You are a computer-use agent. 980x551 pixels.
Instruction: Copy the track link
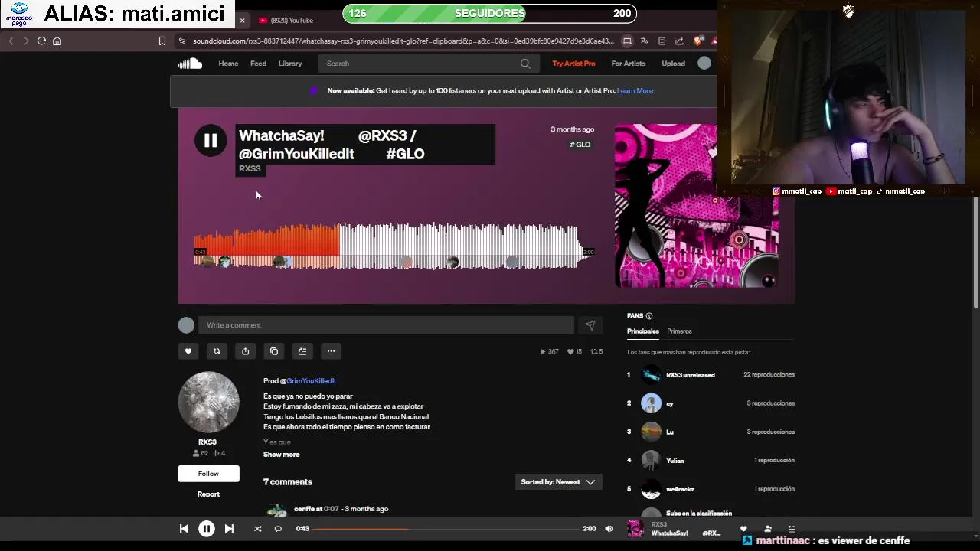(274, 351)
